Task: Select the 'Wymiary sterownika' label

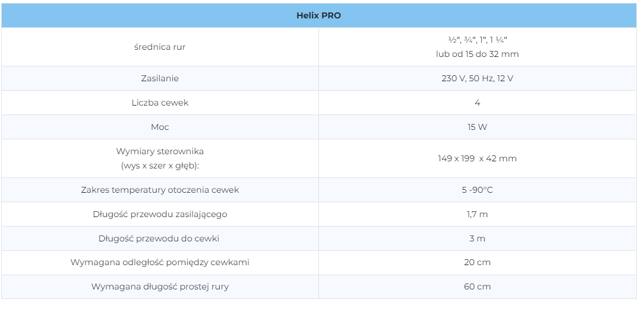Action: [160, 151]
